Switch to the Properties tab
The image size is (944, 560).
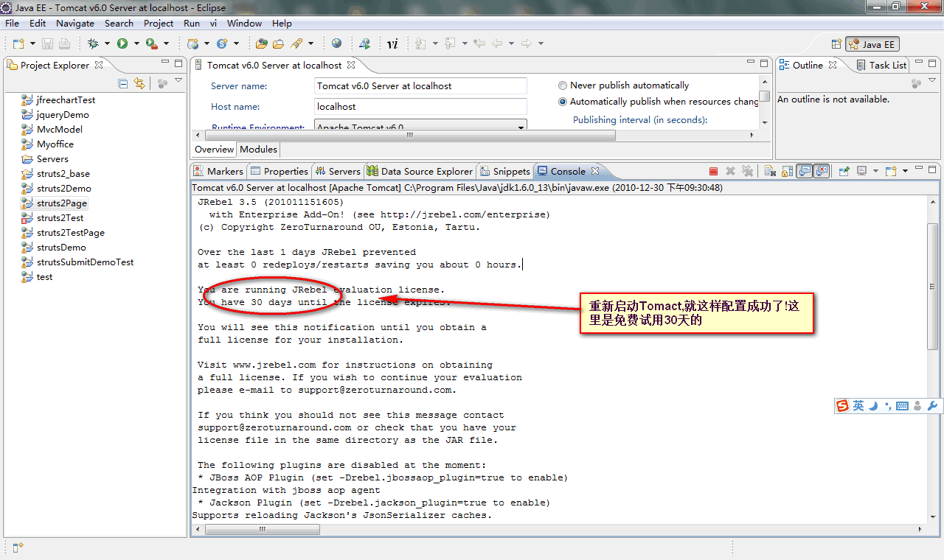279,171
